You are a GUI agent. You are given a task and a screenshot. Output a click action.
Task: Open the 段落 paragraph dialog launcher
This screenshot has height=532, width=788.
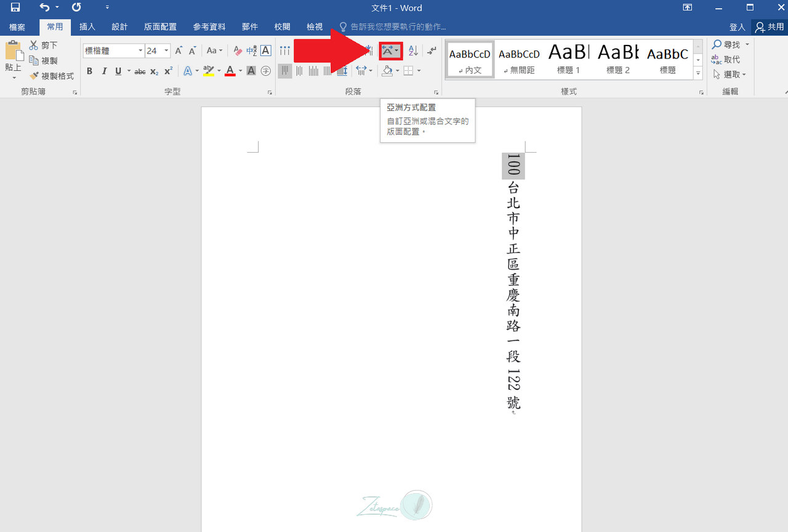(x=436, y=92)
